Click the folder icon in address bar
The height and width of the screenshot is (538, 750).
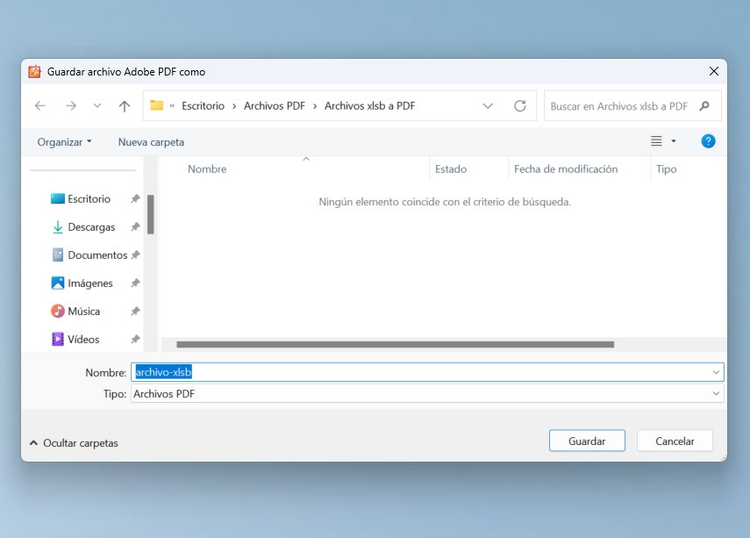pos(156,105)
